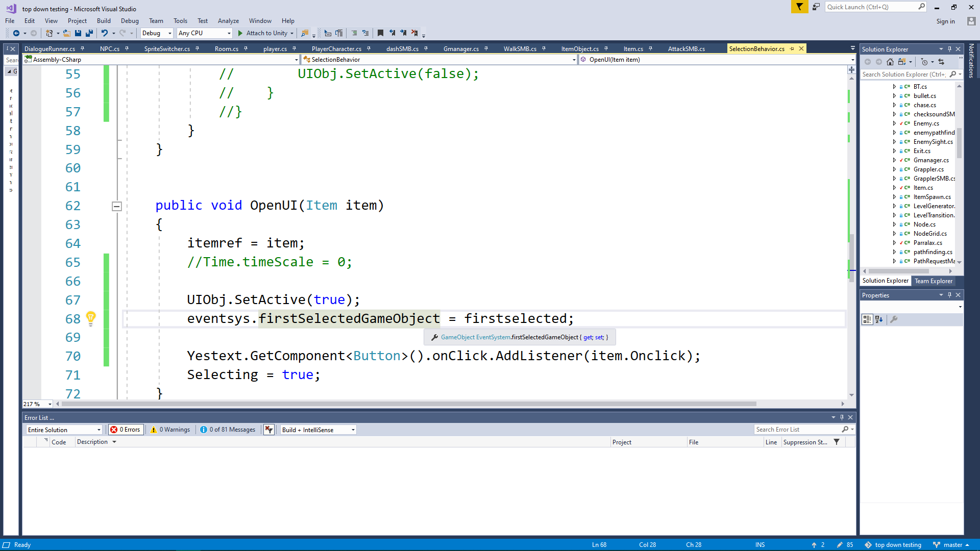Click the notification filter flag icon
Viewport: 980px width, 551px height.
799,7
